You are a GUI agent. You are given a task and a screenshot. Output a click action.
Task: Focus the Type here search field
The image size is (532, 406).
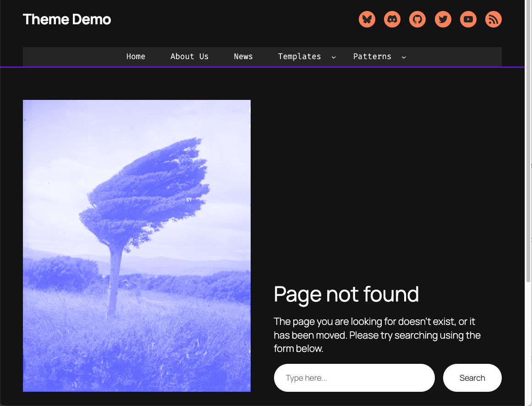pyautogui.click(x=354, y=378)
